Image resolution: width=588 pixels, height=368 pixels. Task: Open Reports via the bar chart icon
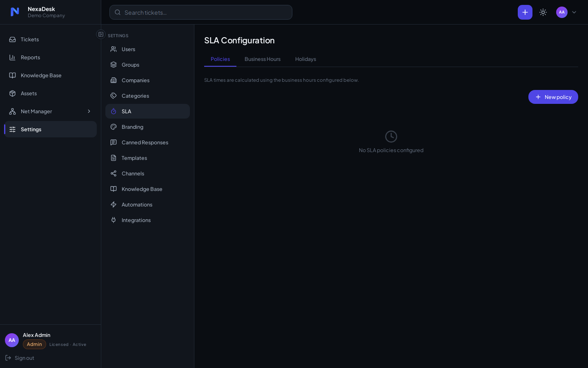pos(13,57)
